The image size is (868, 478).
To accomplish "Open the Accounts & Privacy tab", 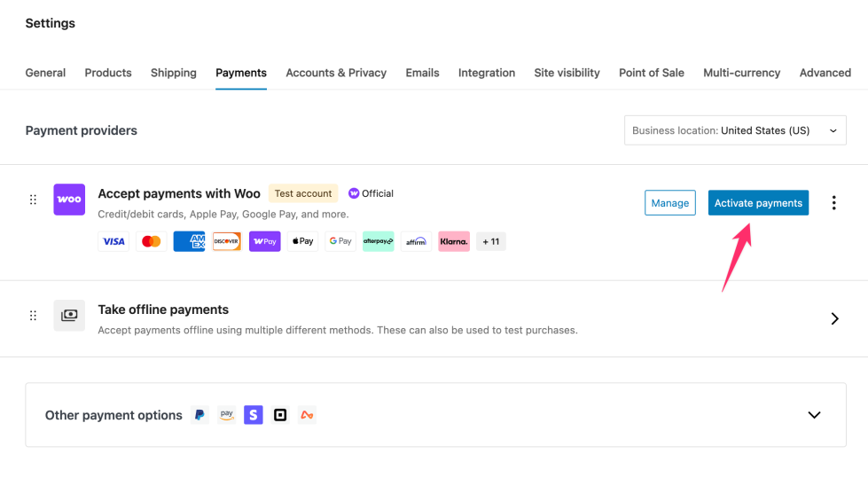I will click(336, 73).
